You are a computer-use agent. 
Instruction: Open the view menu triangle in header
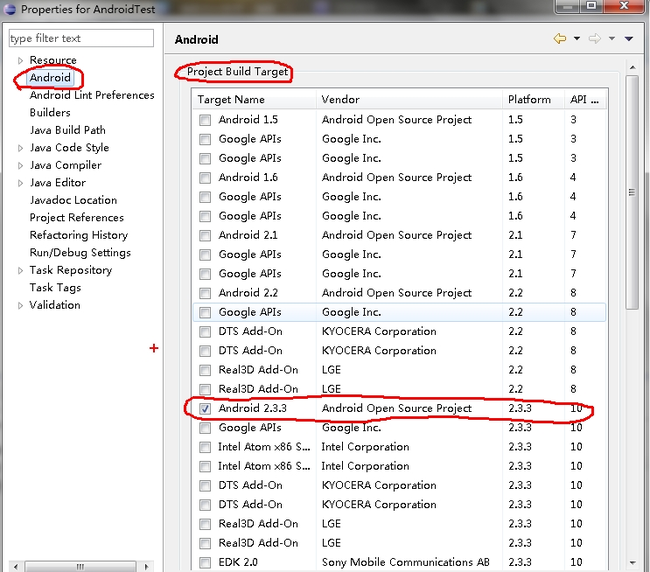[x=629, y=39]
